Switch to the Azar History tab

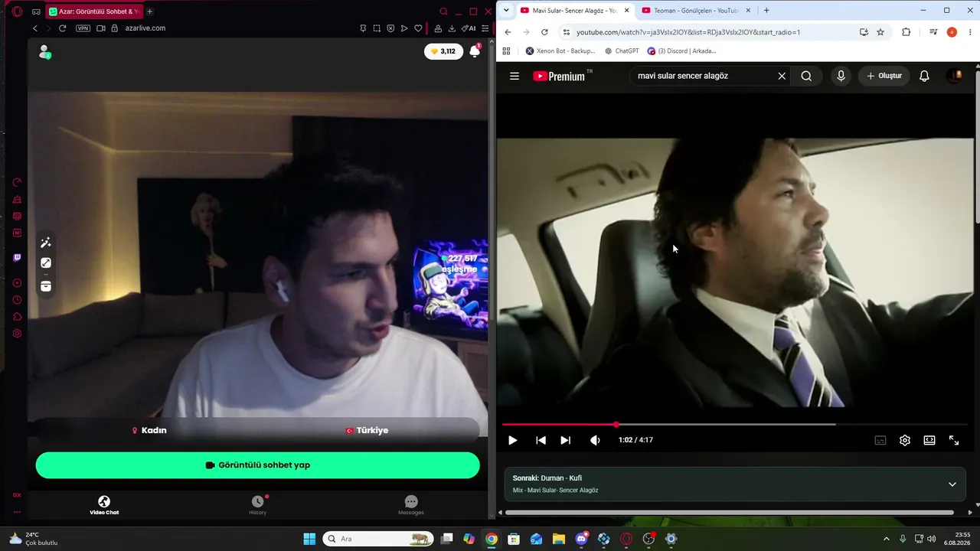coord(257,505)
